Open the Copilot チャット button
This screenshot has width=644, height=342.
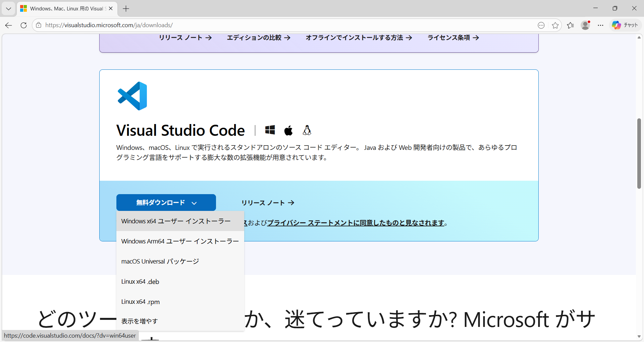[x=625, y=25]
